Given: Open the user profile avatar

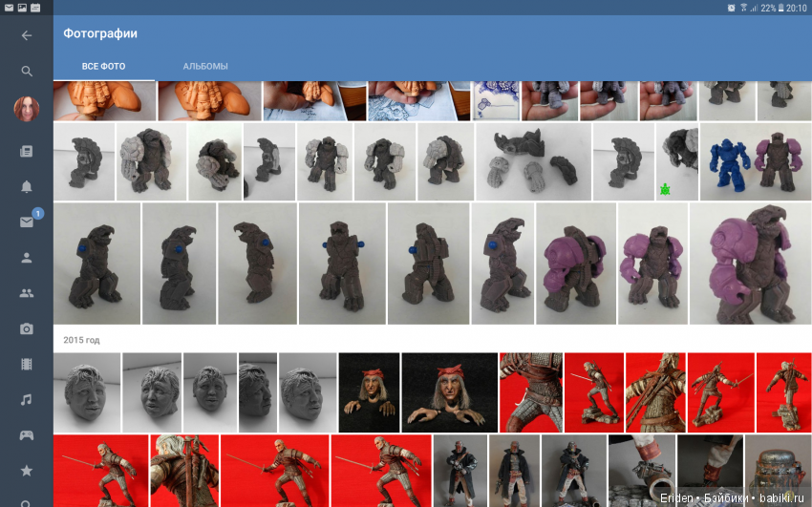Looking at the screenshot, I should pyautogui.click(x=27, y=110).
